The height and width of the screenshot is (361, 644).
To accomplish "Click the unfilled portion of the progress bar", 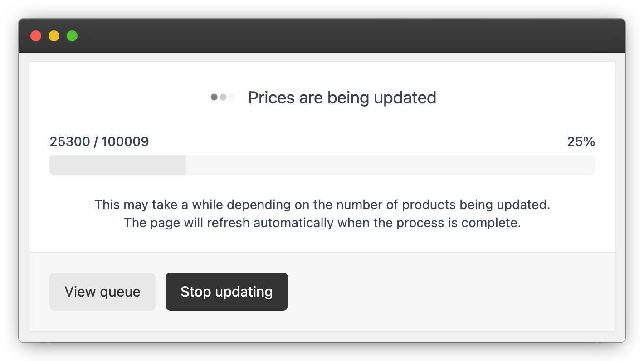I will (x=390, y=165).
